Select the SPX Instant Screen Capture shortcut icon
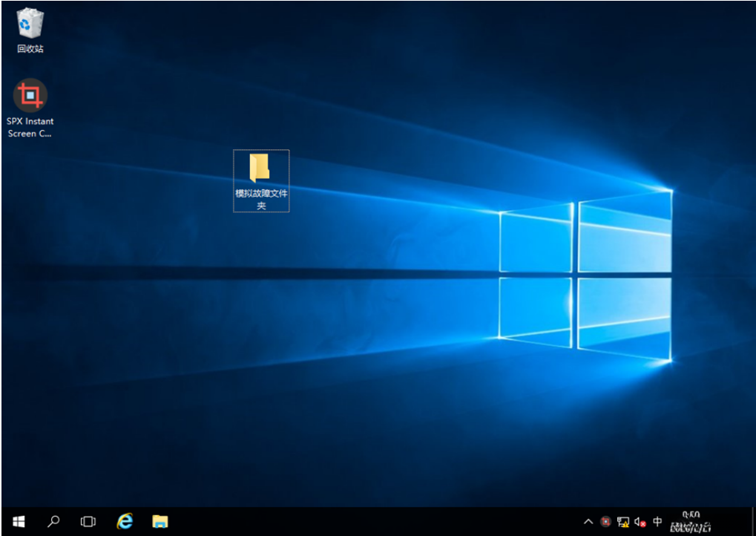756x536 pixels. coord(30,95)
